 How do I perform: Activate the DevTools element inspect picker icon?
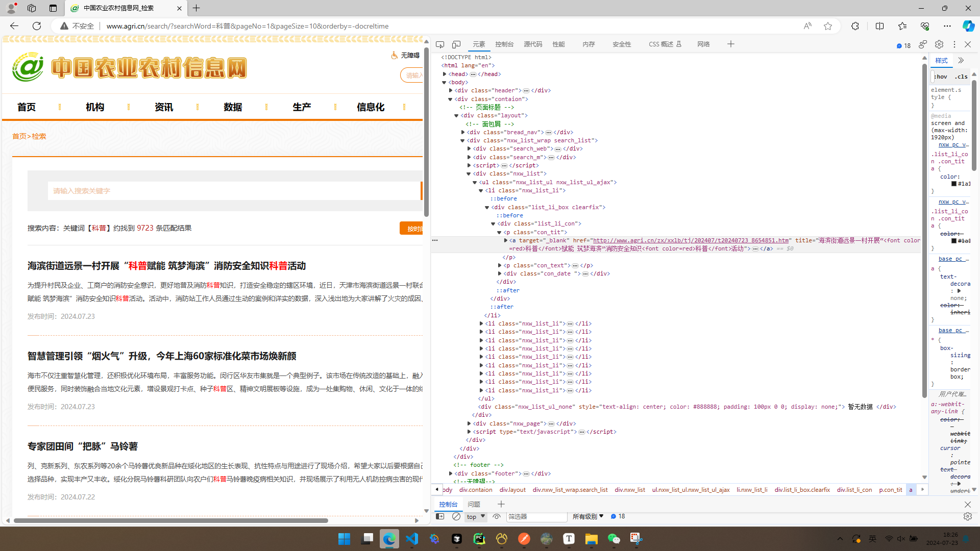click(x=440, y=44)
